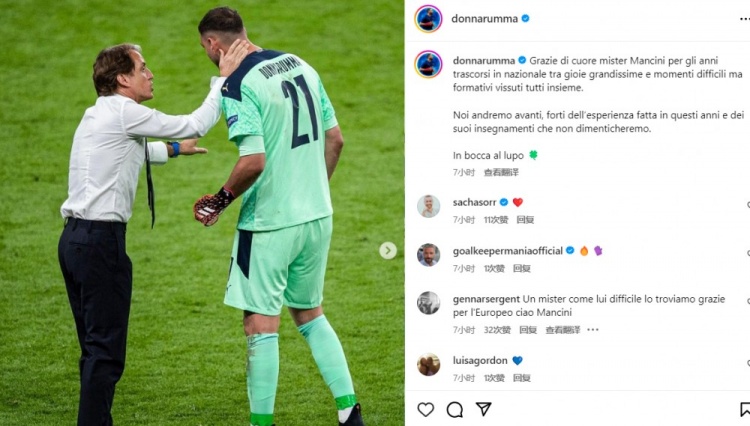Image resolution: width=750 pixels, height=426 pixels.
Task: Share post using paper plane icon
Action: coord(484,409)
